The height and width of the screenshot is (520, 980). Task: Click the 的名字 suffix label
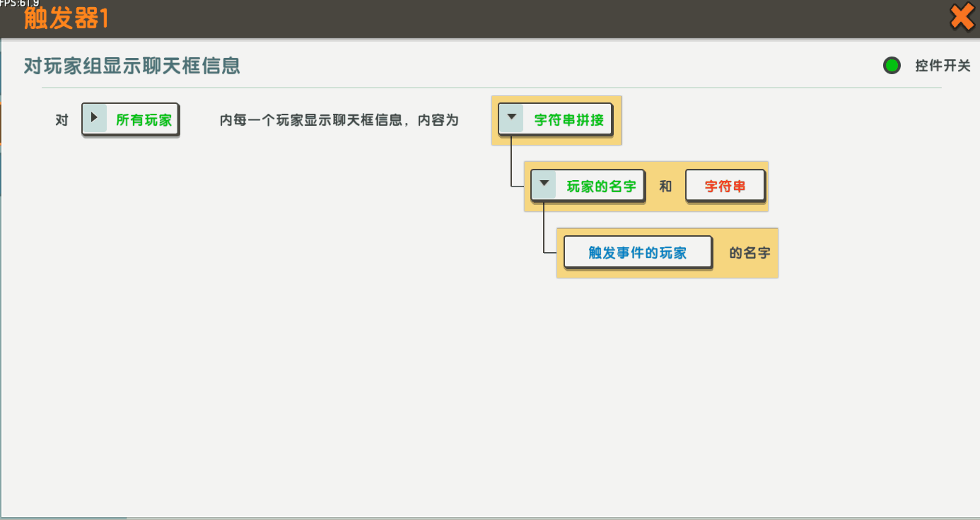pos(749,252)
